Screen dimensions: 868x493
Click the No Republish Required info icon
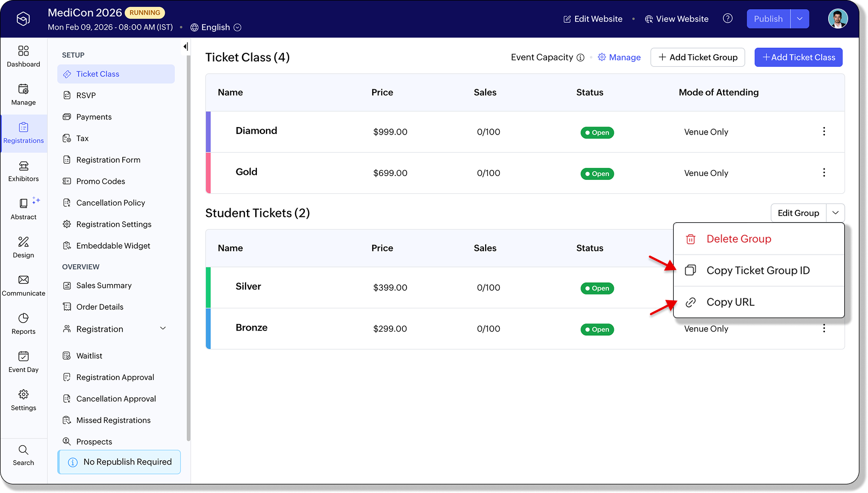point(73,462)
